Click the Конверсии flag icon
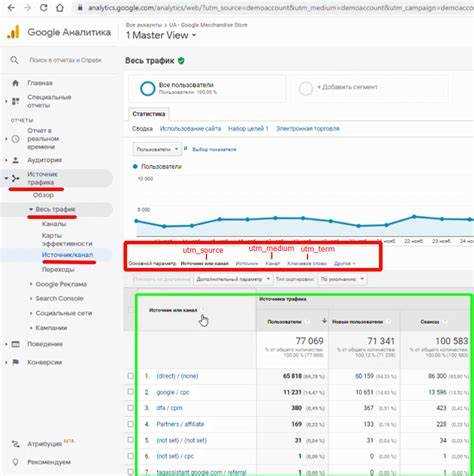Viewport: 474px width, 476px height. click(x=15, y=362)
